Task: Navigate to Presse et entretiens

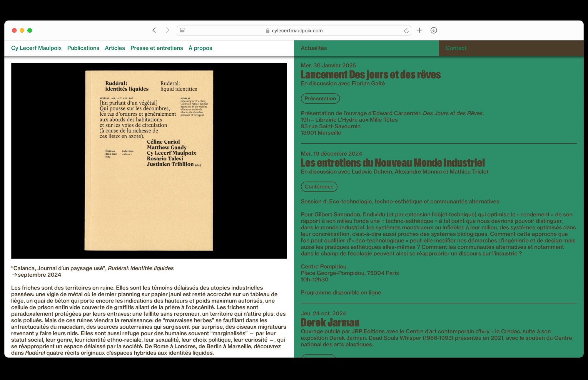Action: click(x=157, y=48)
